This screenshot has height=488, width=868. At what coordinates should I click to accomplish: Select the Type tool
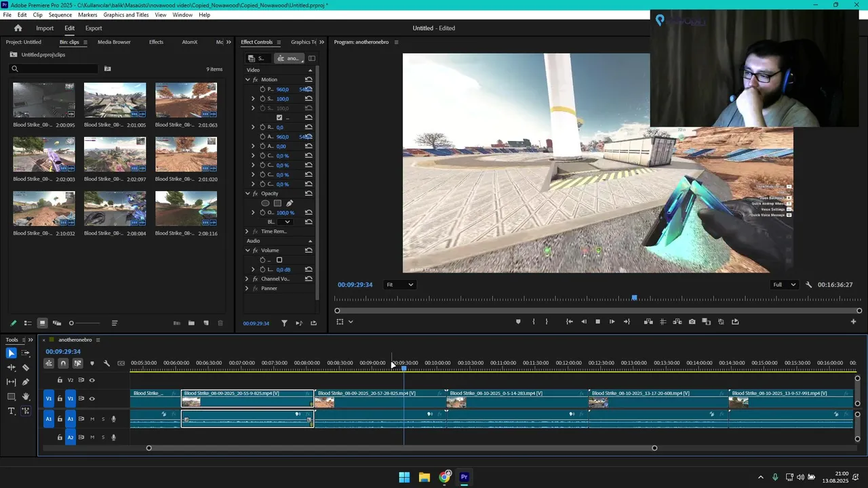[x=12, y=411]
